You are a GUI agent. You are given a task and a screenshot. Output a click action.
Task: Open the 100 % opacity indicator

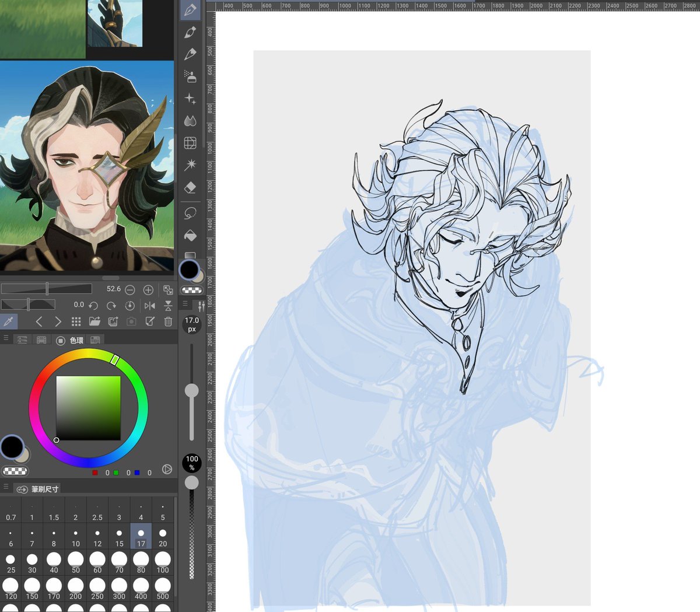point(192,463)
